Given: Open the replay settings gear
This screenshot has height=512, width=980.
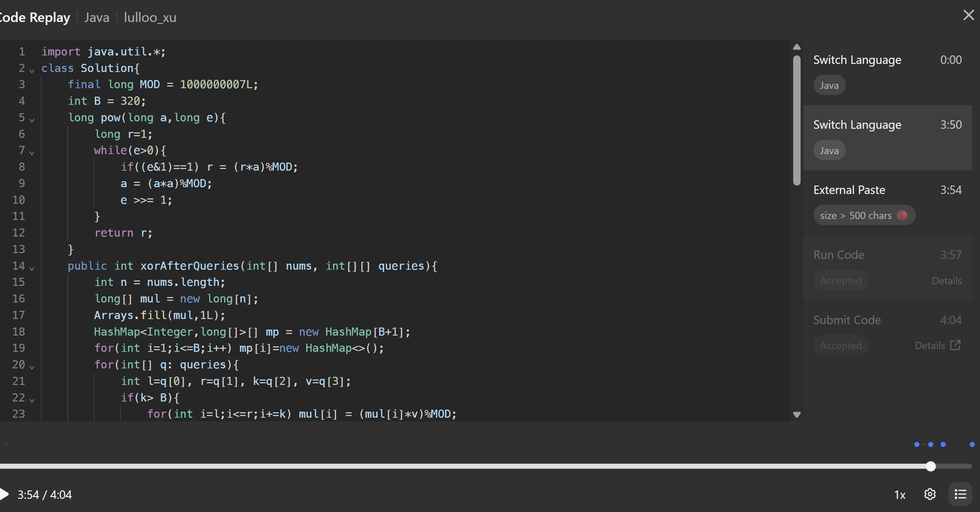Looking at the screenshot, I should click(930, 494).
